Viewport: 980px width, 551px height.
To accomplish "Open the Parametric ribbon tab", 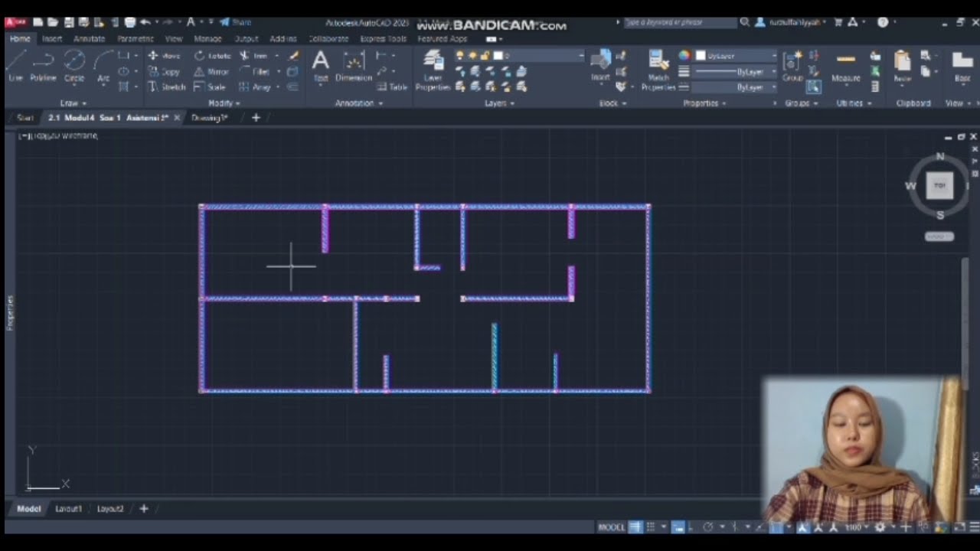I will click(x=136, y=39).
